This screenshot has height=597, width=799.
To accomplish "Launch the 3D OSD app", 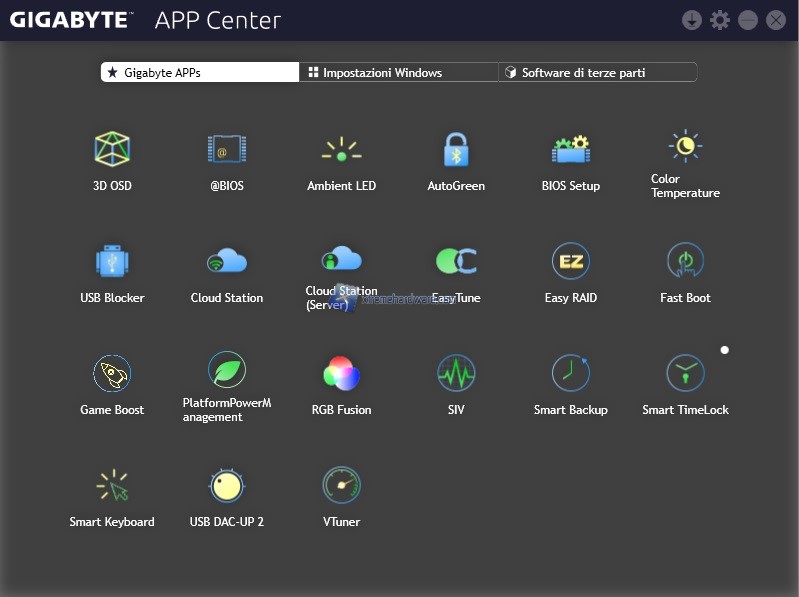I will (112, 150).
